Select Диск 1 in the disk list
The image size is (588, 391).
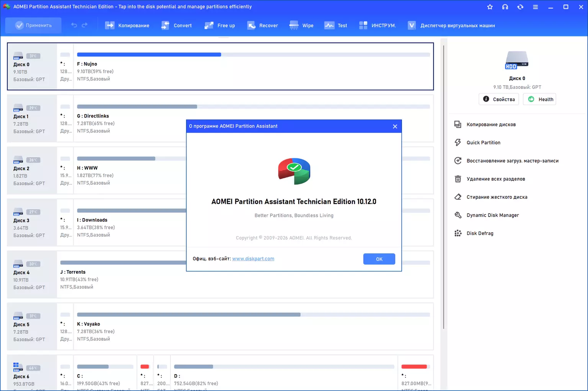(32, 118)
